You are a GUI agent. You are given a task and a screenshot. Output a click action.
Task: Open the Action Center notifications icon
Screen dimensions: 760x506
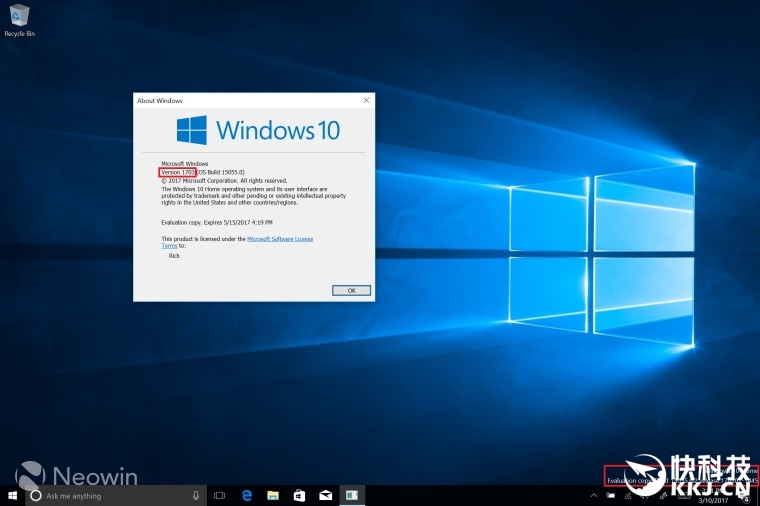coord(746,495)
